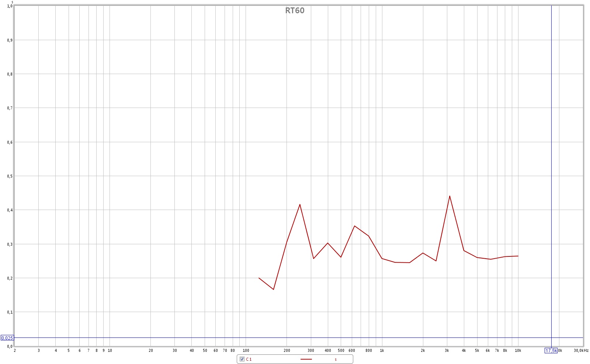
Task: Click the curve's lowest dip near 160 Hz
Action: point(273,289)
